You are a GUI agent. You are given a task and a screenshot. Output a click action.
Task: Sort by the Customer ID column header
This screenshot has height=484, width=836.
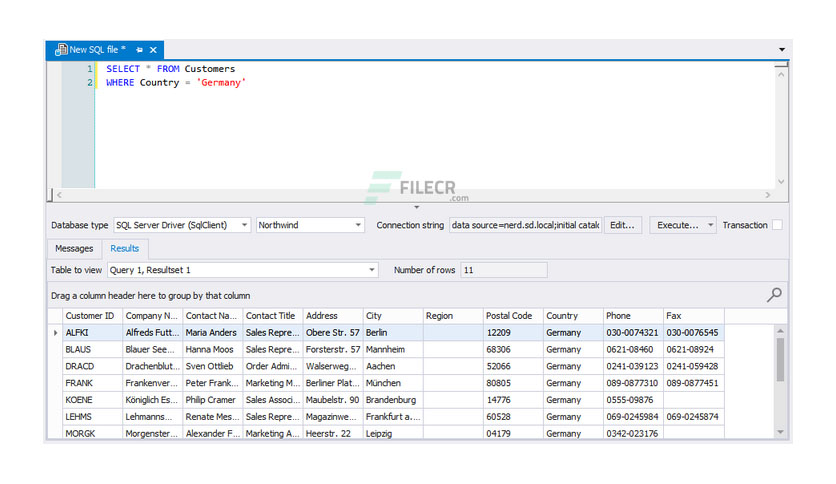[92, 316]
